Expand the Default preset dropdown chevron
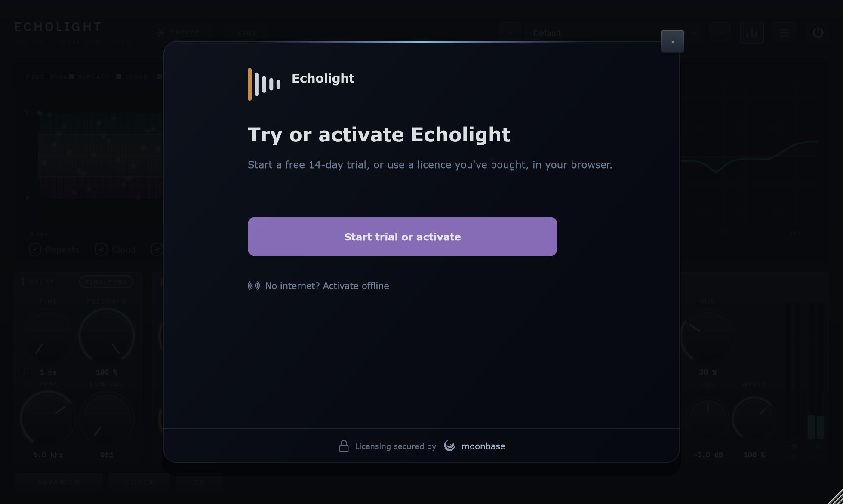This screenshot has width=843, height=504. pyautogui.click(x=694, y=33)
